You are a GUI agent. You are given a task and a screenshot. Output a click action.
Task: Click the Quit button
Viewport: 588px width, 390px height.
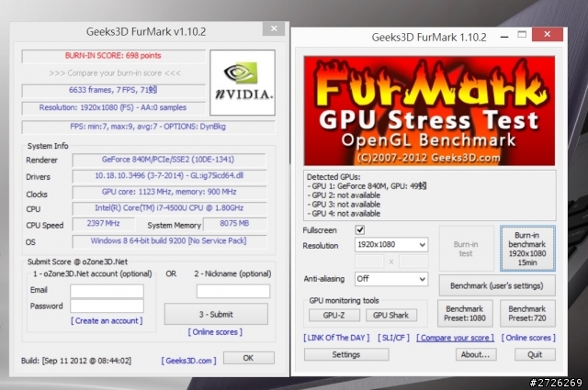click(535, 354)
